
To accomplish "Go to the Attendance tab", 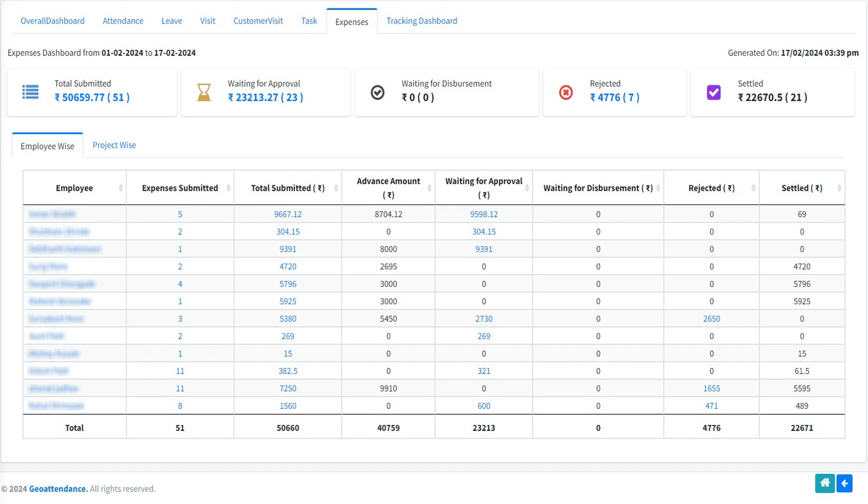I will point(123,21).
